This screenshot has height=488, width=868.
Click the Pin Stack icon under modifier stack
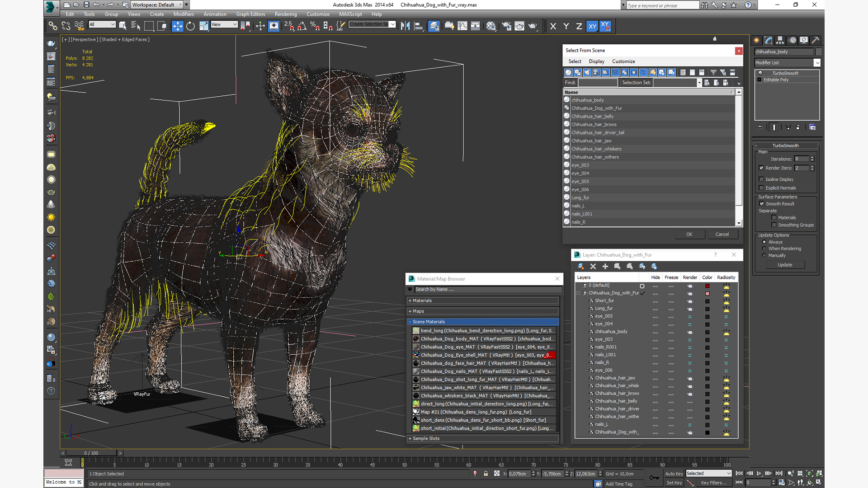(760, 127)
